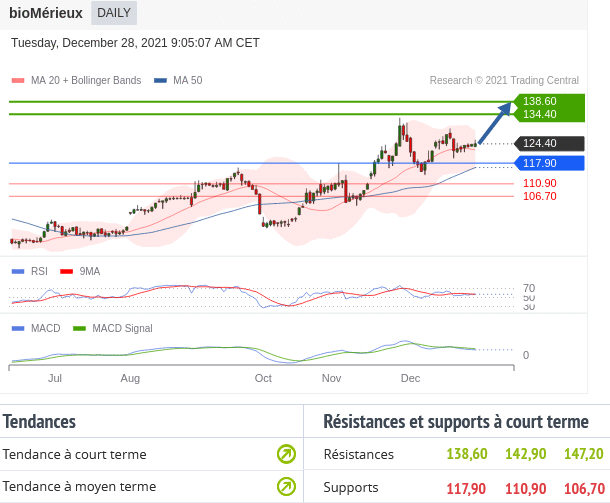Click the short-term trend up-arrow icon
Viewport: 610px width, 503px height.
click(x=286, y=454)
